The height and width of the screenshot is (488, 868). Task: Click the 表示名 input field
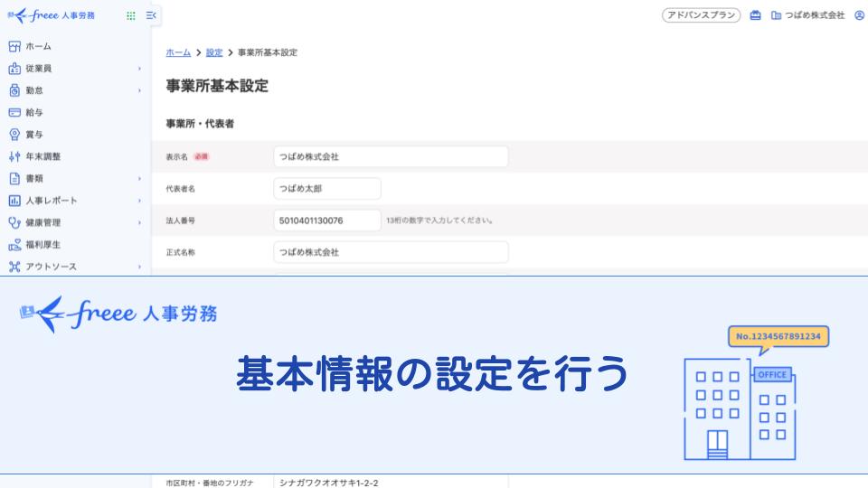pyautogui.click(x=391, y=156)
